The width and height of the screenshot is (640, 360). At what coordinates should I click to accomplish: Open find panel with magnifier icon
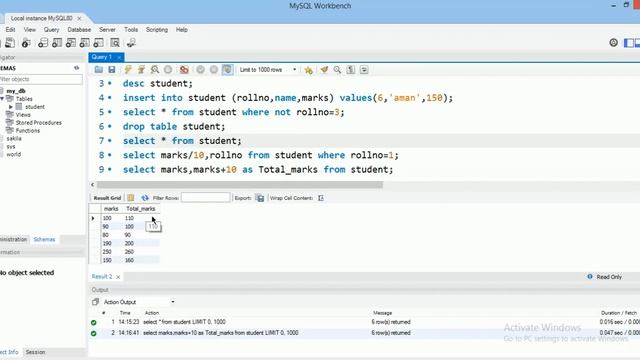tap(337, 70)
